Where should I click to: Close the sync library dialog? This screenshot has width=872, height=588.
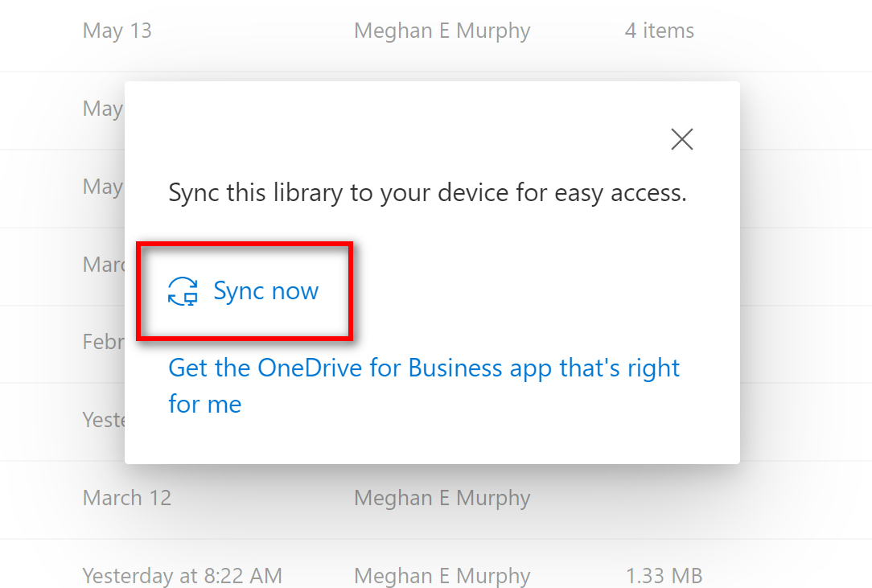[x=682, y=139]
